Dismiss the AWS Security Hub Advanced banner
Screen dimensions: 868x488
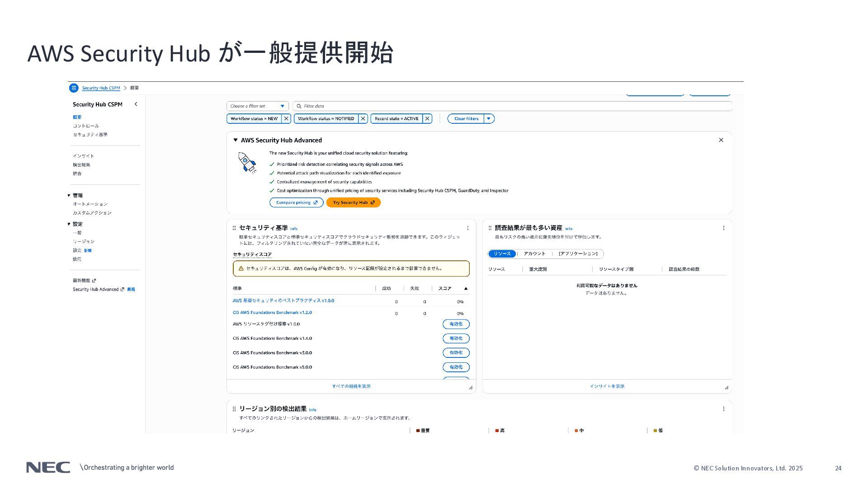pos(721,140)
